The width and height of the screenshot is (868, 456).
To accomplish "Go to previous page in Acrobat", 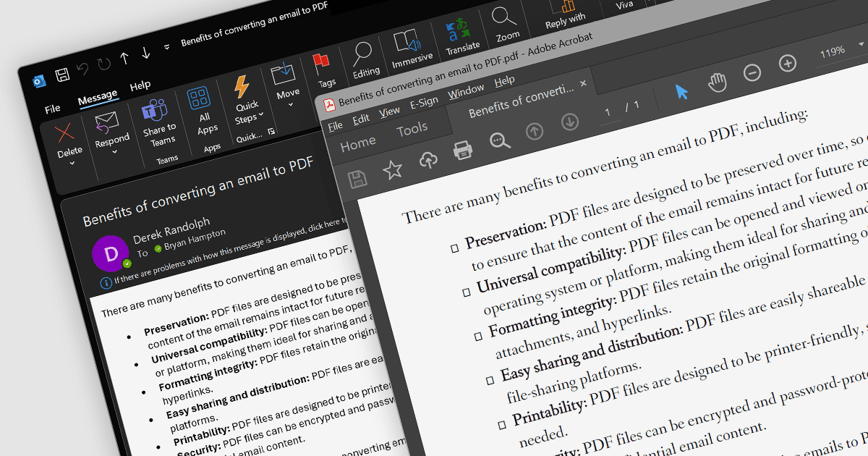I will 535,131.
